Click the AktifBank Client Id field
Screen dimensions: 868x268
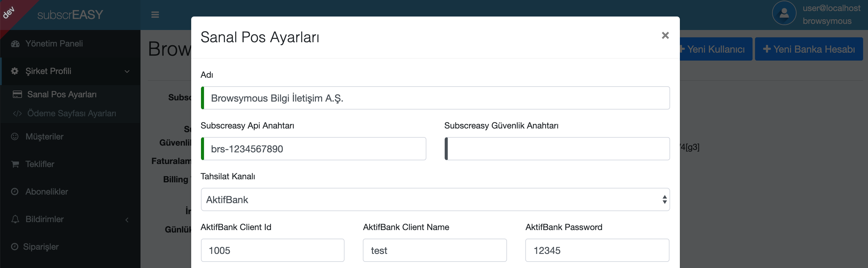click(x=273, y=250)
